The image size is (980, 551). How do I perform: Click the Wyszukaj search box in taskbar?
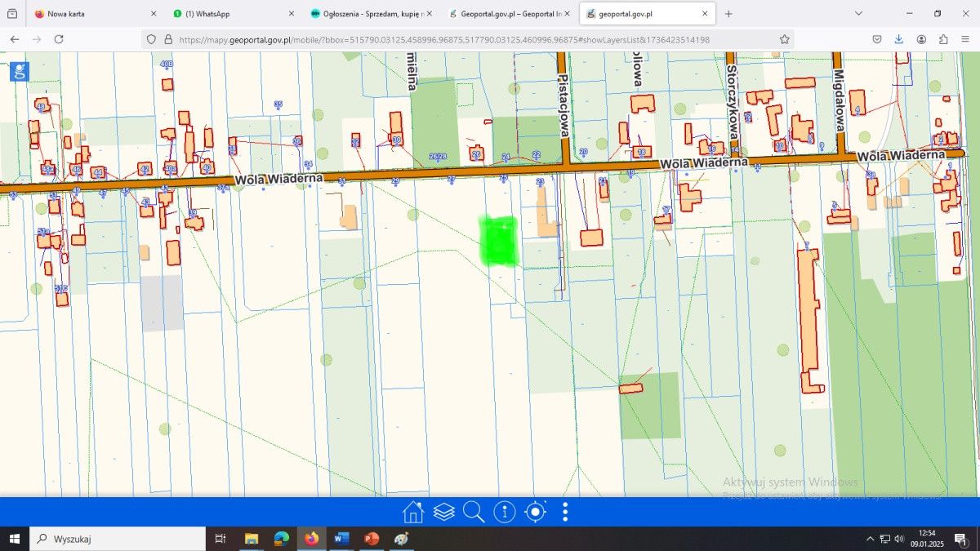[x=118, y=539]
